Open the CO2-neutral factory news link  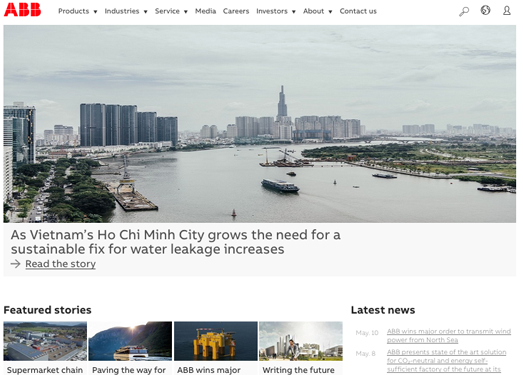[446, 361]
